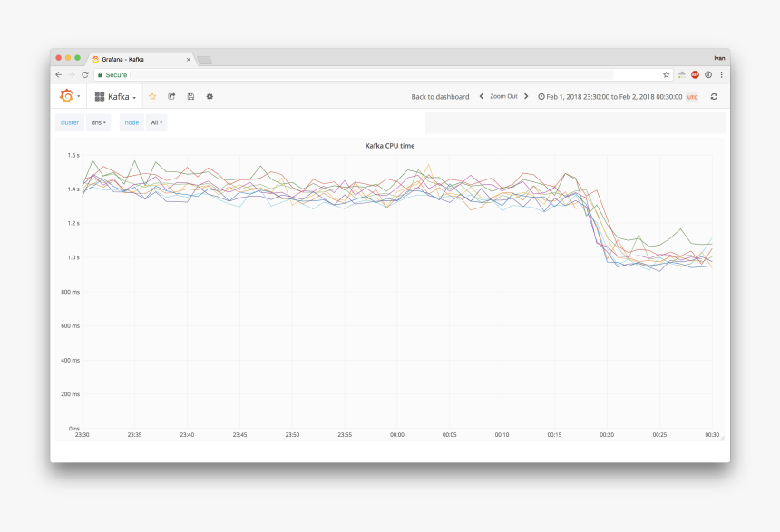Shift time range forward with right arrow
Viewport: 780px width, 532px height.
526,96
